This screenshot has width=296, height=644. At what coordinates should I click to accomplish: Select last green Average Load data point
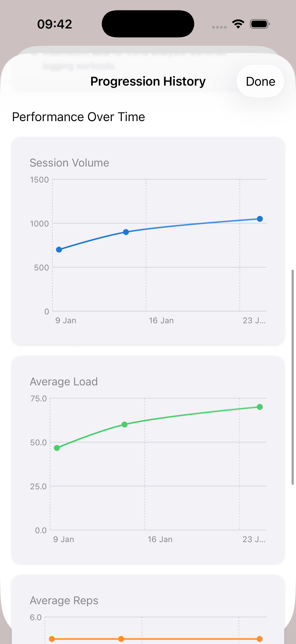(x=260, y=407)
